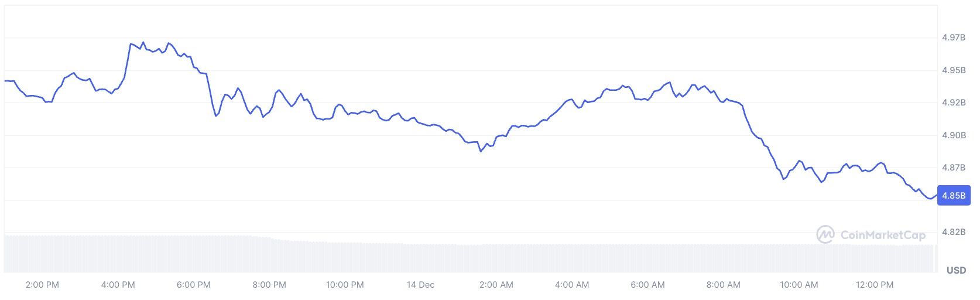This screenshot has height=300, width=980.
Task: Click the USD currency label
Action: coord(956,270)
